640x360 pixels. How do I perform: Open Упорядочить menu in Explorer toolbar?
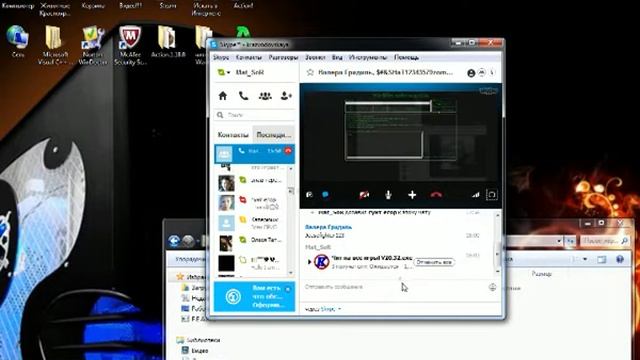coord(190,259)
